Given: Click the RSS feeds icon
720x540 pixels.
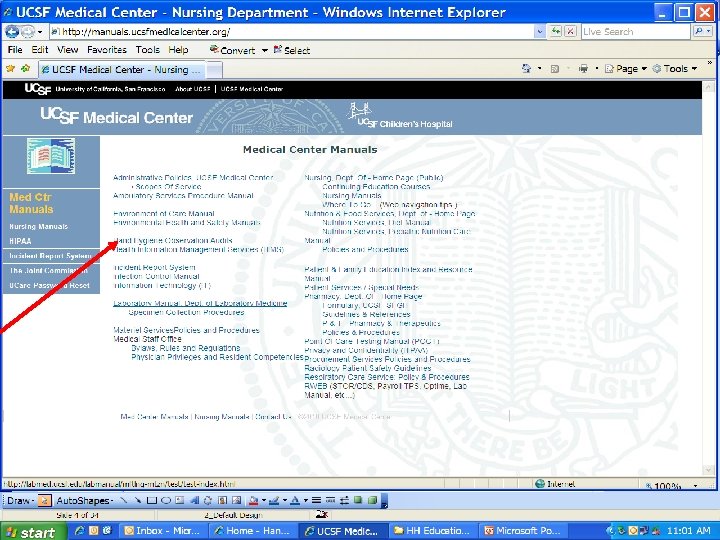Looking at the screenshot, I should (555, 68).
